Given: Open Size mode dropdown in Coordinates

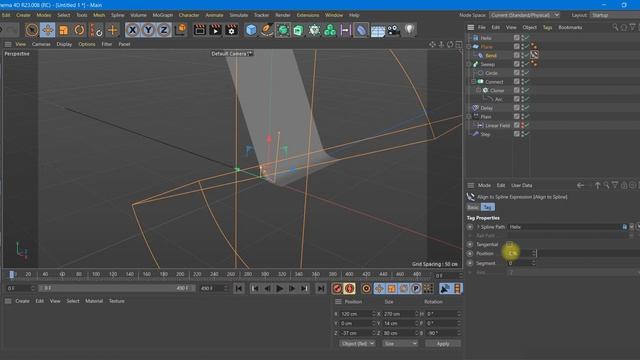Looking at the screenshot, I should point(400,344).
